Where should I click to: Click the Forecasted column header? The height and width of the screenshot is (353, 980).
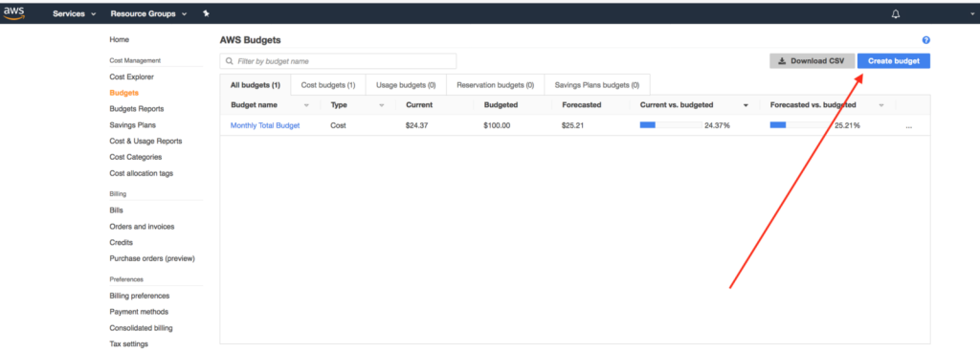(581, 105)
